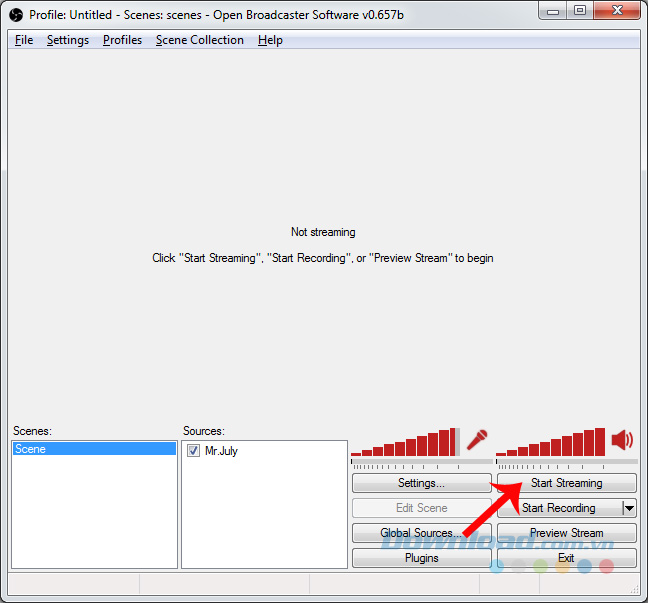Click the Start Streaming button
648x603 pixels.
[x=567, y=483]
